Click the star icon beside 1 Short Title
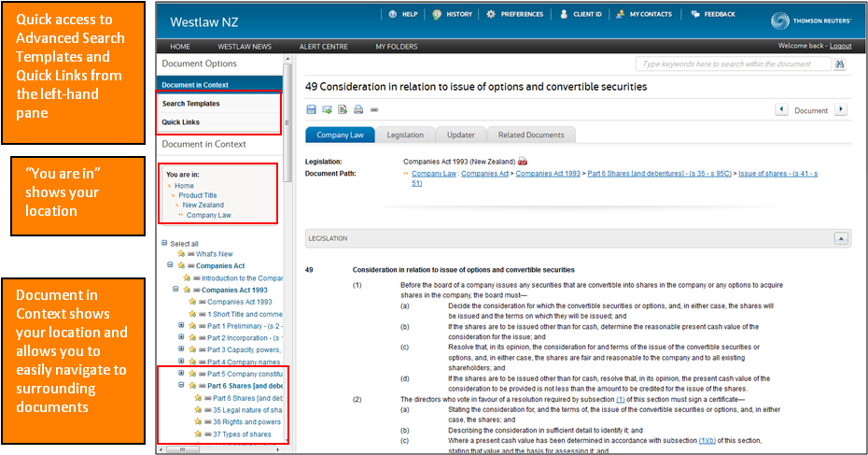Viewport: 868px width, 455px height. 192,314
